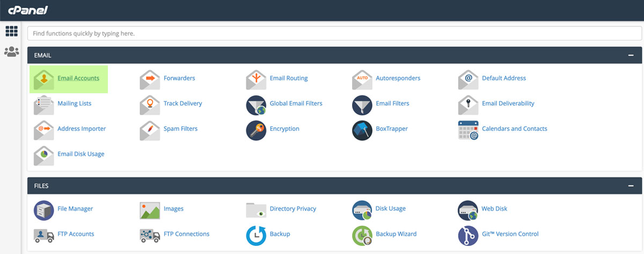Select the Autoresponders AUTO envelope icon
Image resolution: width=644 pixels, height=254 pixels.
click(362, 79)
